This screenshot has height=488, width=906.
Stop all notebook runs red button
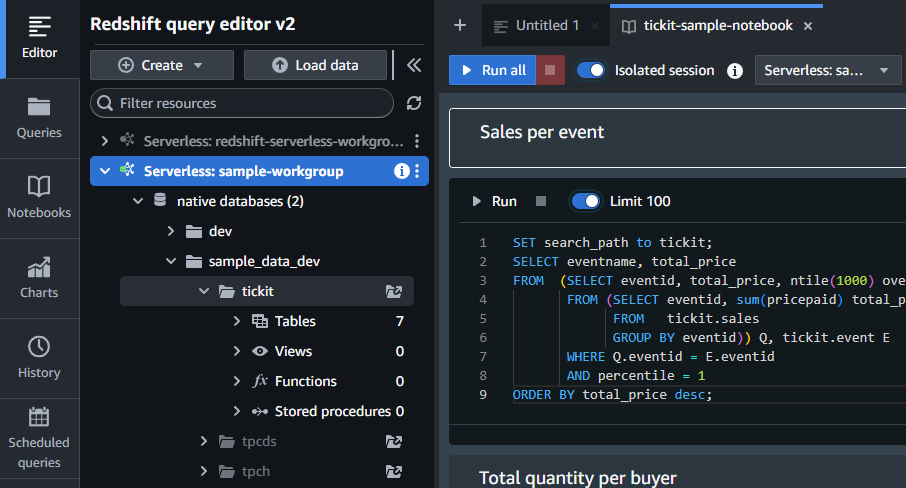(550, 70)
